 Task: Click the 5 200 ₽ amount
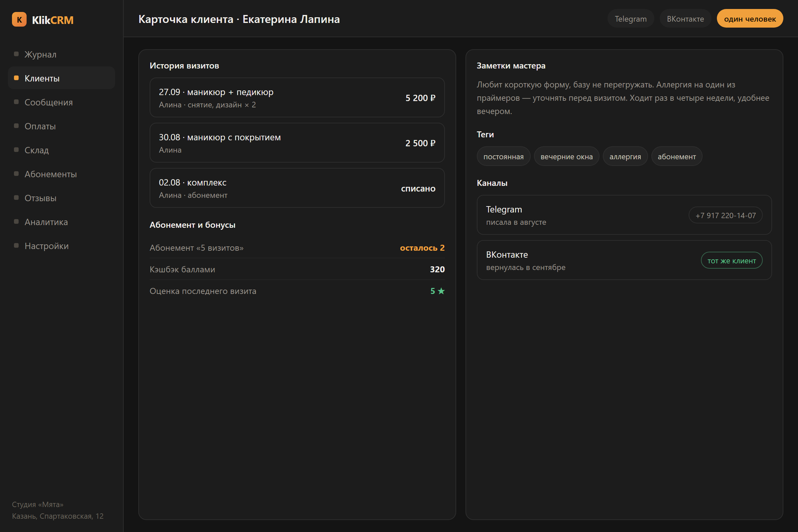pos(420,98)
